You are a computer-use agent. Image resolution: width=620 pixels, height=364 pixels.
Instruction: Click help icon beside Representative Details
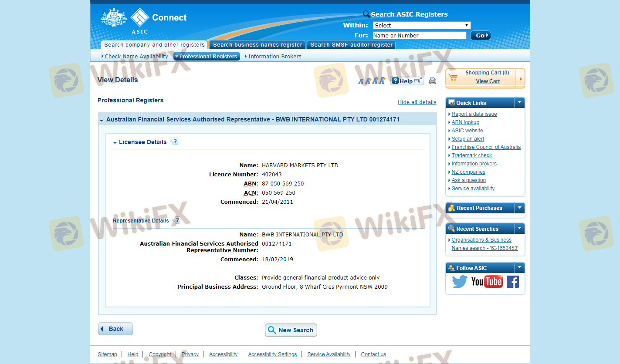click(176, 220)
